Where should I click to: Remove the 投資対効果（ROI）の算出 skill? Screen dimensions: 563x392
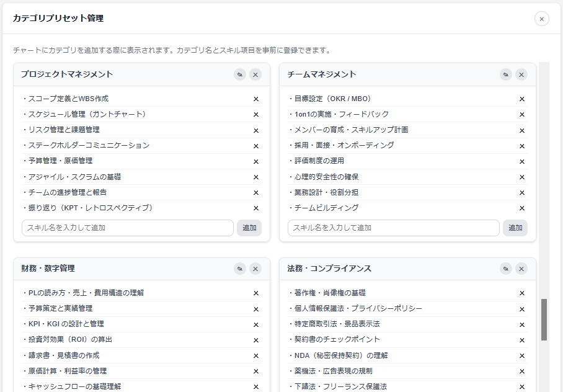click(x=256, y=340)
